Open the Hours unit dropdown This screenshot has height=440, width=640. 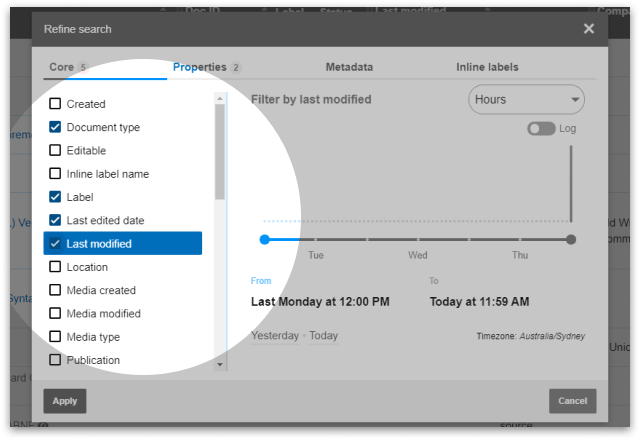point(526,100)
